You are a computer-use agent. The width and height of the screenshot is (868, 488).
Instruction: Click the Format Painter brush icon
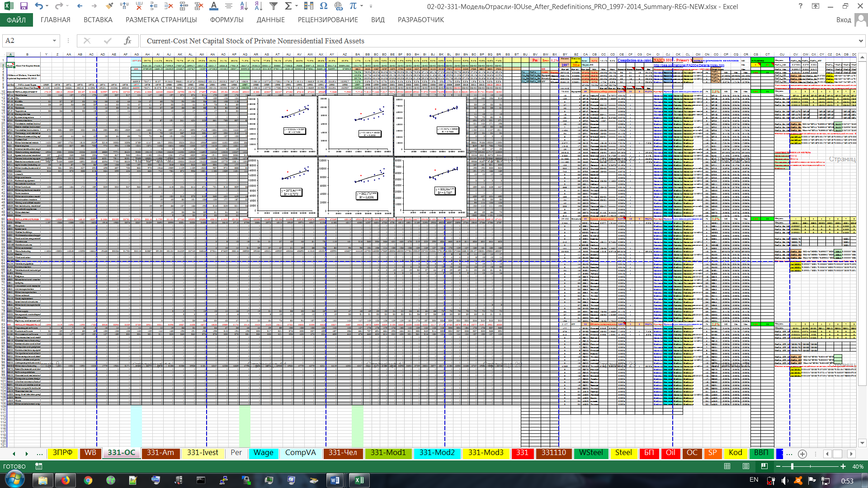(109, 6)
